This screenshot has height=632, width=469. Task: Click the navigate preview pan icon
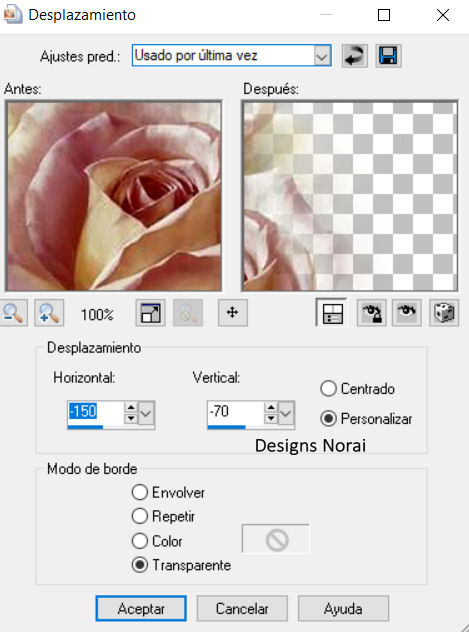232,313
